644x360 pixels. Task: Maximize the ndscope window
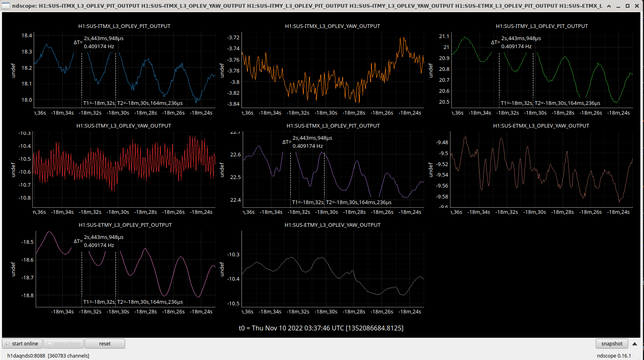coord(627,6)
